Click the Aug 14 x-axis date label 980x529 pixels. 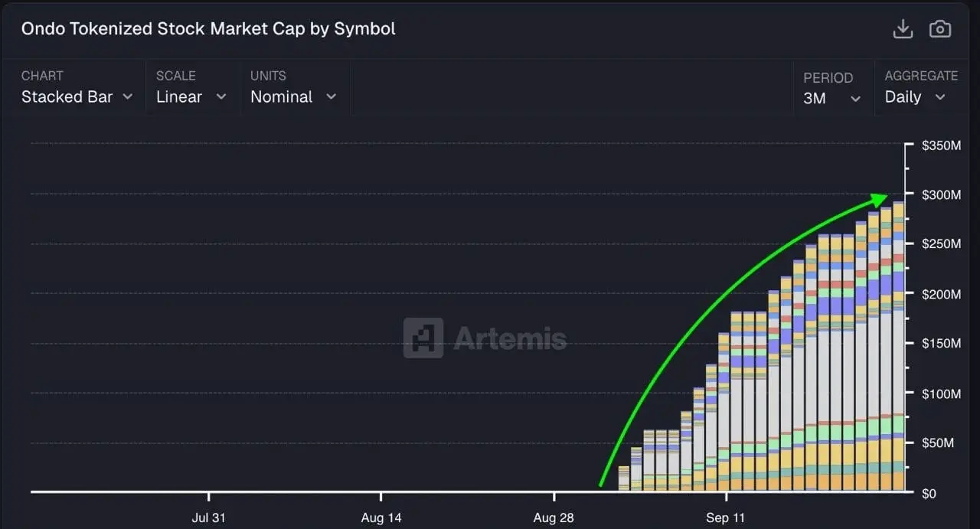click(382, 518)
